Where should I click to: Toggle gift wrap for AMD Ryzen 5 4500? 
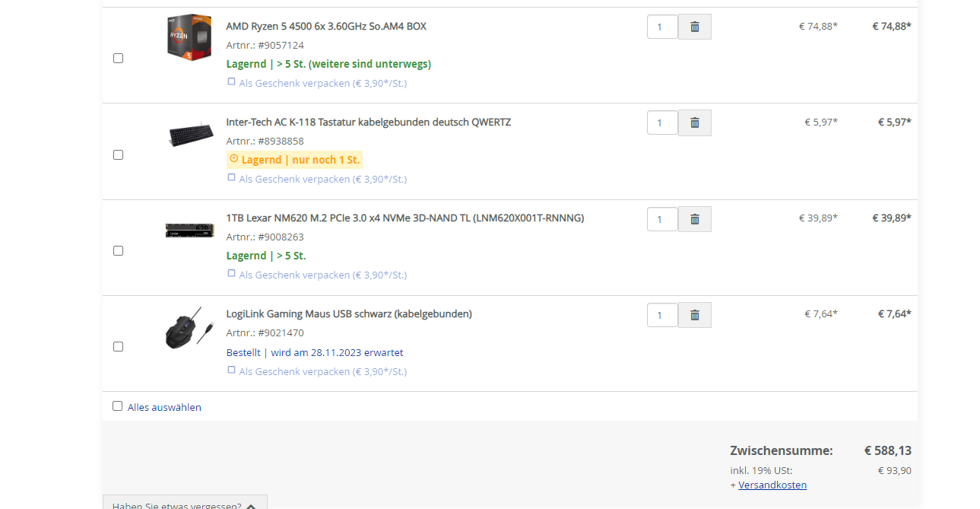click(x=231, y=81)
